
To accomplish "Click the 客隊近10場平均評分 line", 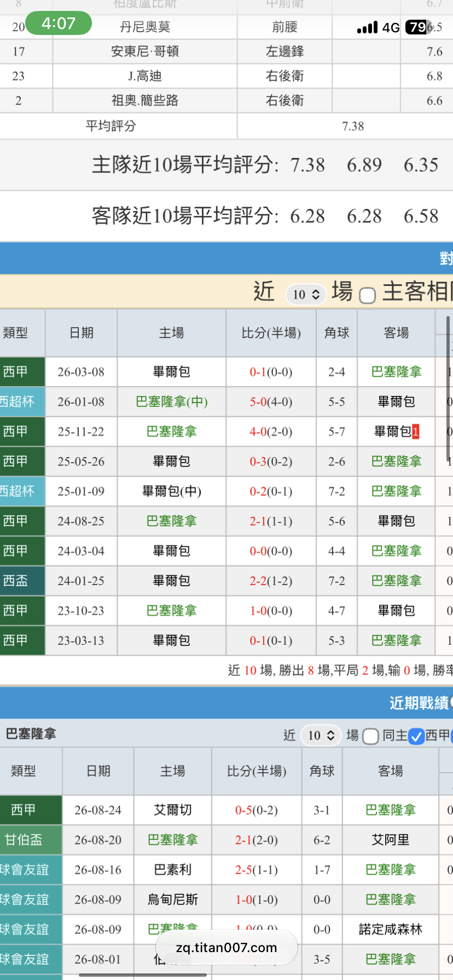I will [265, 216].
